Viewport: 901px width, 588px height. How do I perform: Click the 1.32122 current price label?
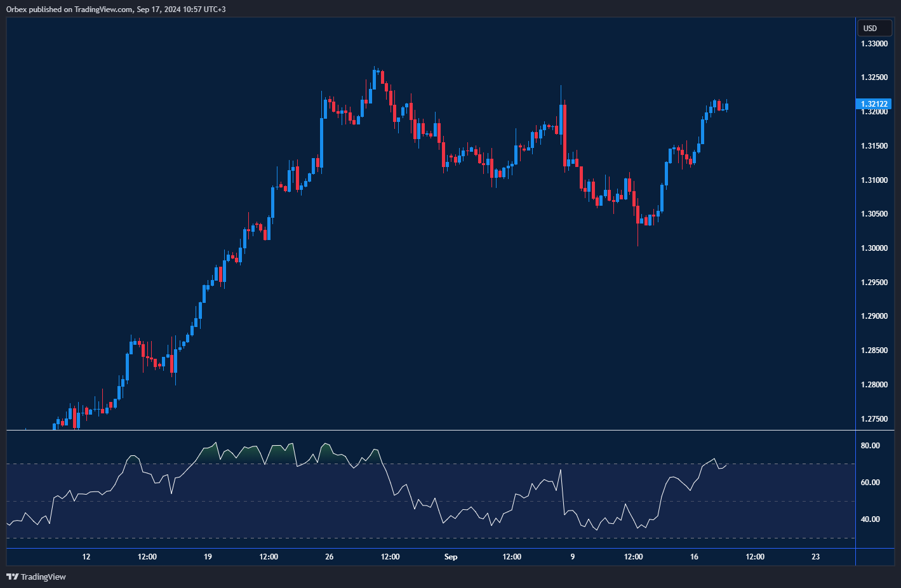click(874, 104)
